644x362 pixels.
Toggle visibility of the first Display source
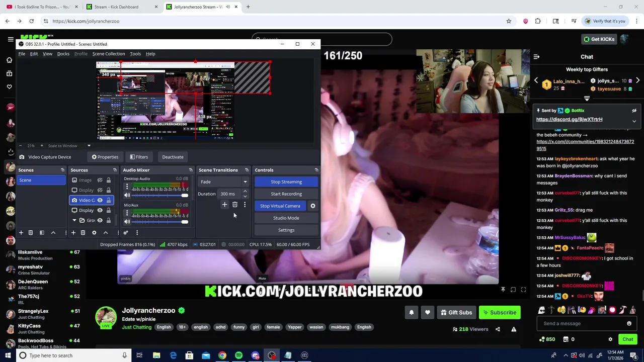coord(100,190)
